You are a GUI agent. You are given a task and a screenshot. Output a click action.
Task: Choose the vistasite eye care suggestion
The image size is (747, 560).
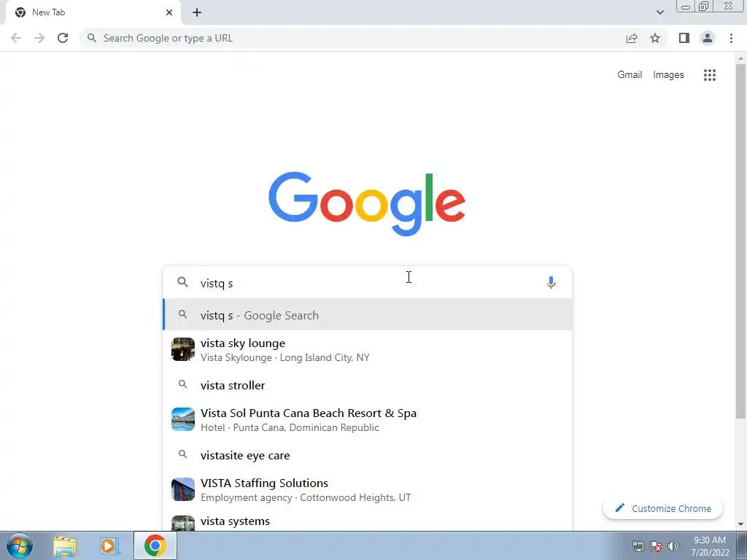[x=368, y=455]
